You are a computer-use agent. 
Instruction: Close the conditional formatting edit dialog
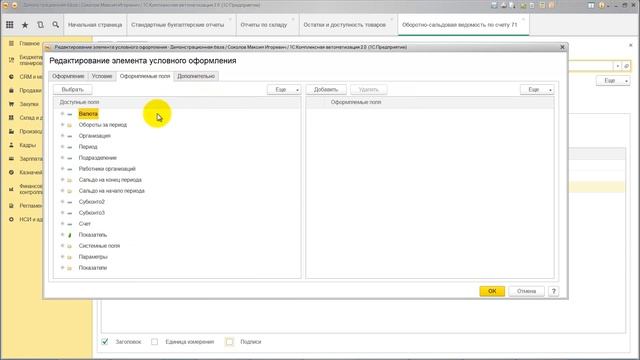[562, 47]
